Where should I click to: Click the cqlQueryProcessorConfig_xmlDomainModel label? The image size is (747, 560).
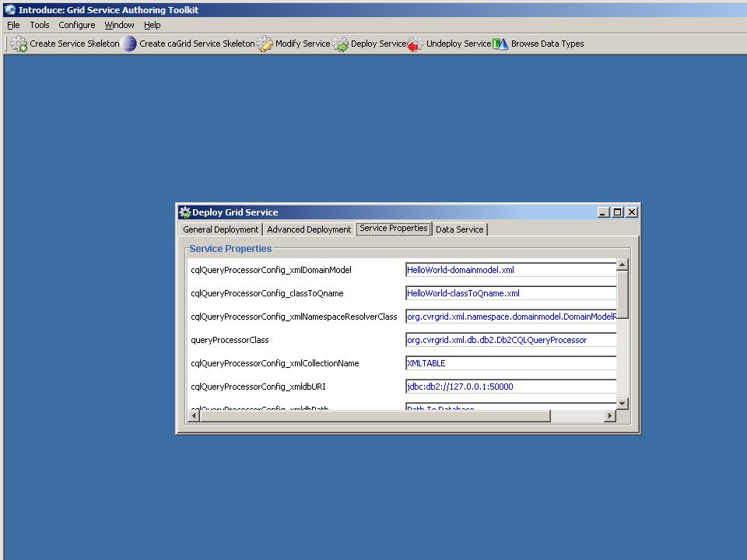coord(271,270)
